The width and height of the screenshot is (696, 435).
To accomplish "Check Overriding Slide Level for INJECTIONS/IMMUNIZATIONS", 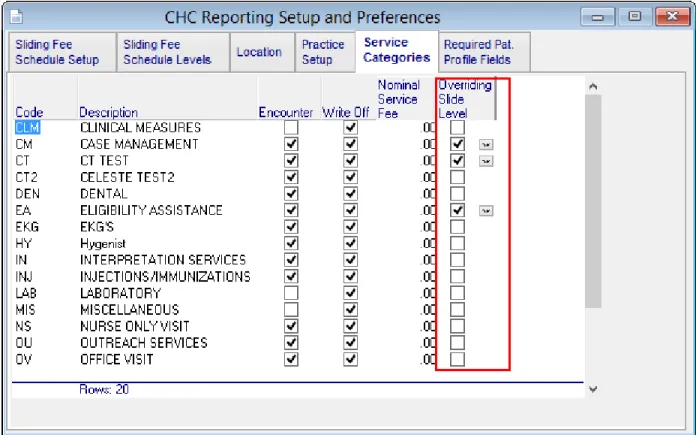I will point(457,277).
